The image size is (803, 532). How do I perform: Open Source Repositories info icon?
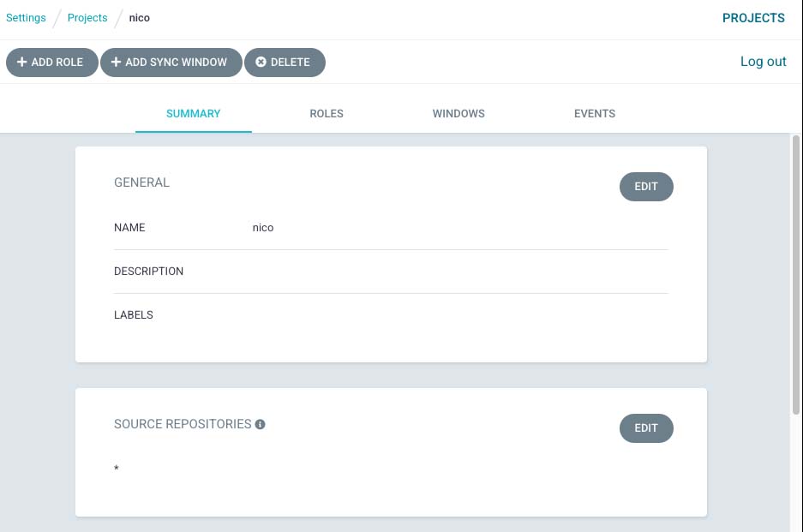point(261,424)
